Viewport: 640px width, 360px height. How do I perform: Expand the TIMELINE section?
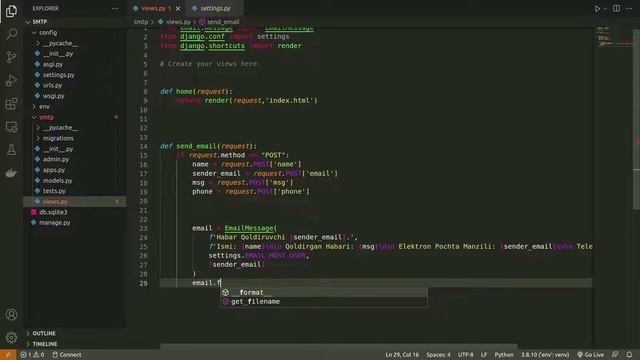coord(75,344)
